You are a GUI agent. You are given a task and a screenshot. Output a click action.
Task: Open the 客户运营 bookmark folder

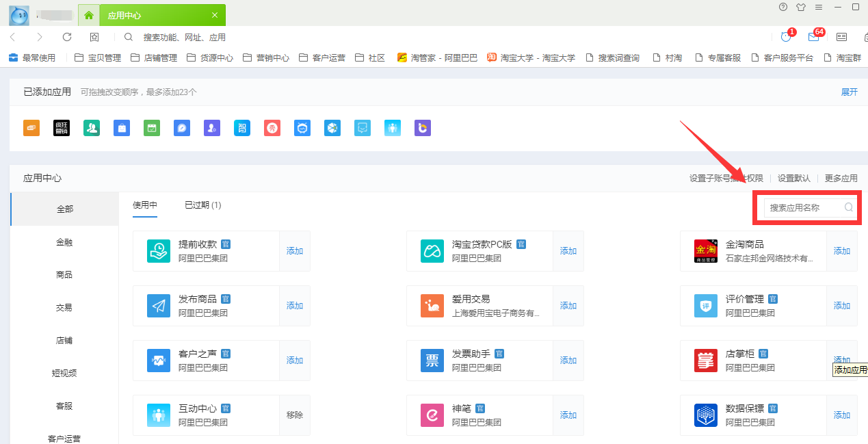(322, 58)
